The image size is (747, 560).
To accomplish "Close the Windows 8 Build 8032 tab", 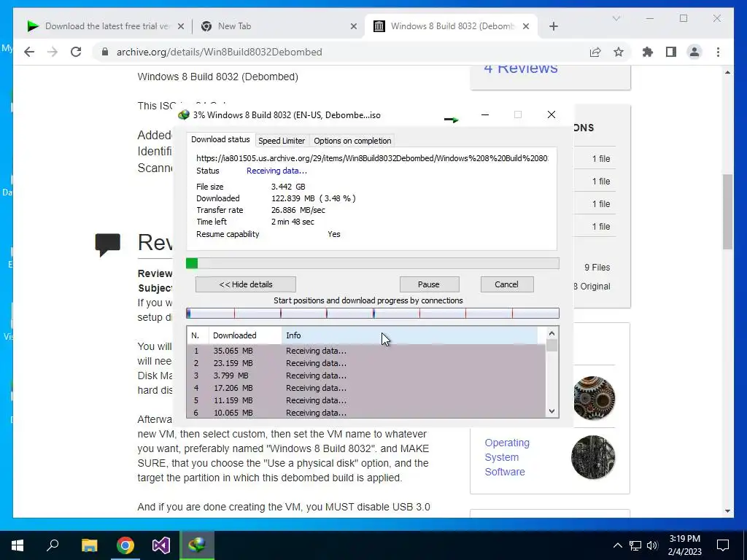I will pos(526,26).
